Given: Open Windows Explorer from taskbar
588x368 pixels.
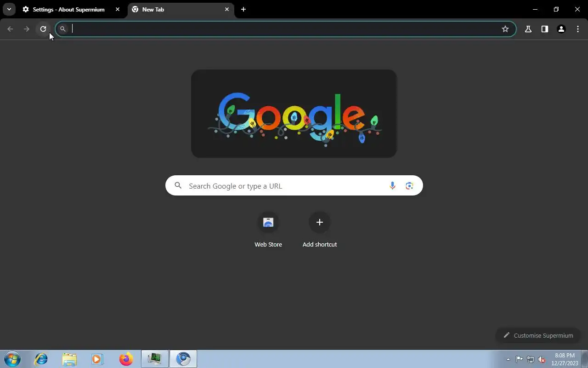Looking at the screenshot, I should pyautogui.click(x=69, y=359).
